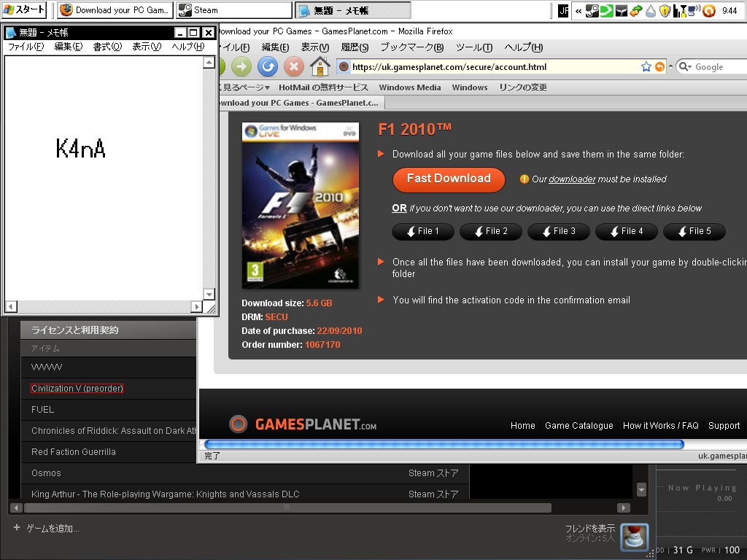Viewport: 747px width, 560px height.
Task: Follow the downloader link
Action: click(572, 179)
